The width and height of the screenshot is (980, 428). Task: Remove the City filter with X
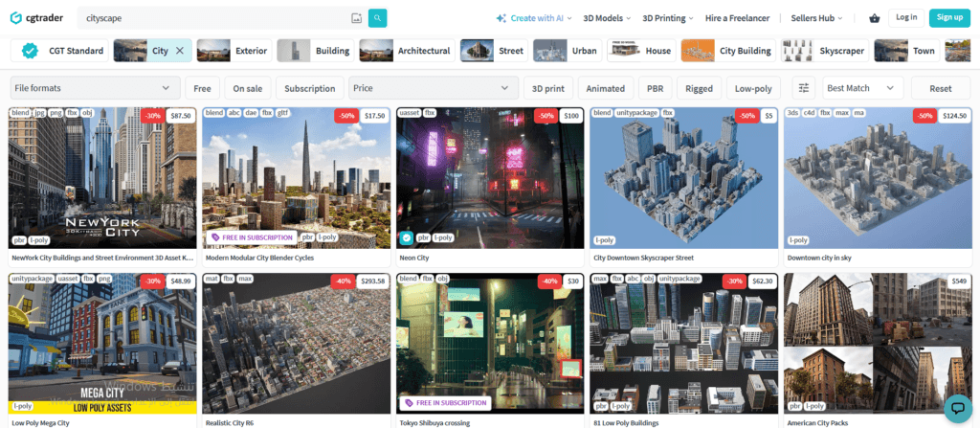coord(179,51)
